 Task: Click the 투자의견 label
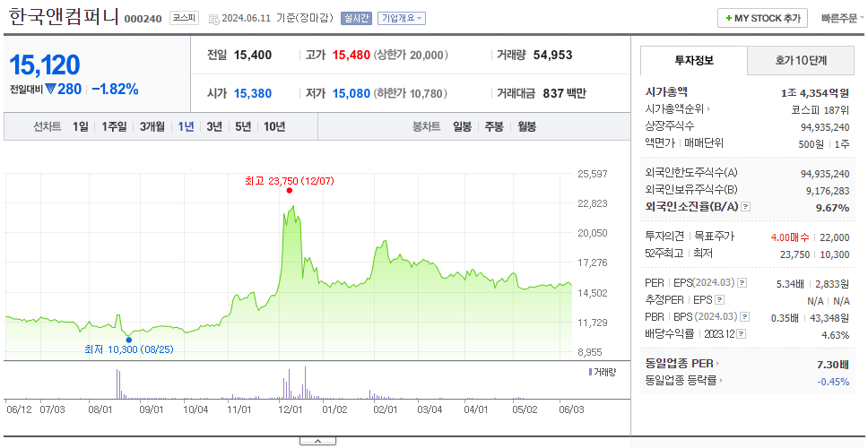(x=664, y=237)
